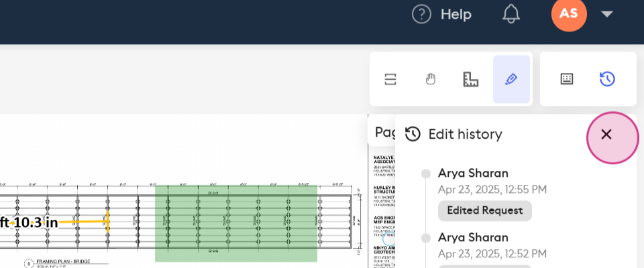The height and width of the screenshot is (268, 644).
Task: Close the Edit history panel
Action: [606, 134]
